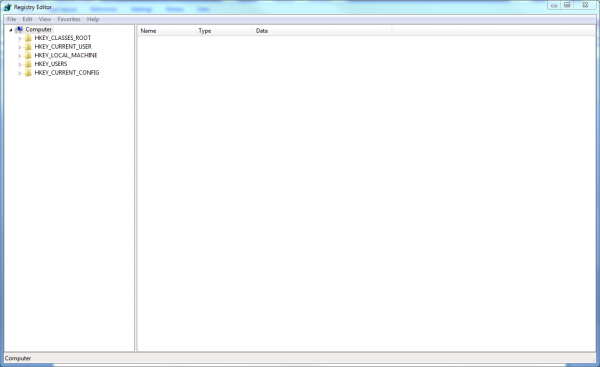Open the File menu

[11, 19]
